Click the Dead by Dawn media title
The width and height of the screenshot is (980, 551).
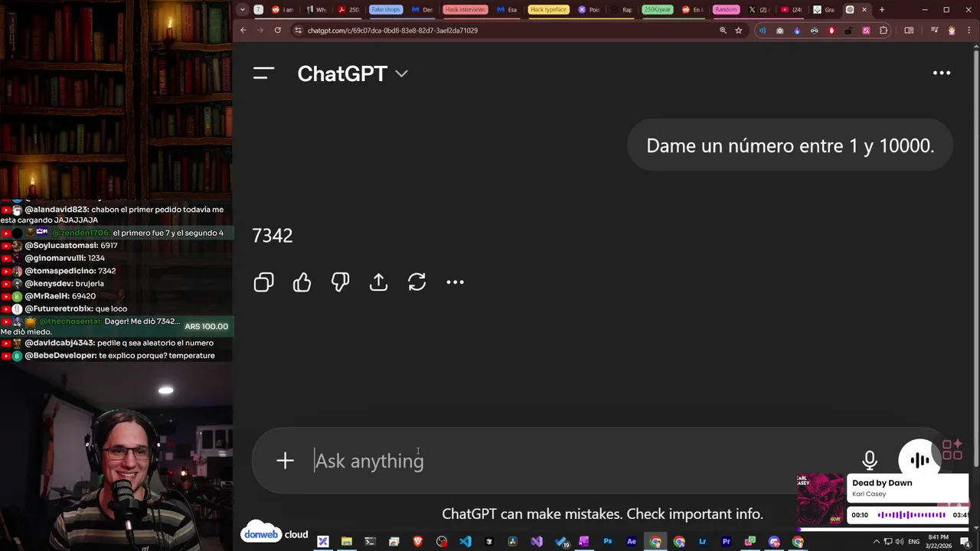click(882, 483)
